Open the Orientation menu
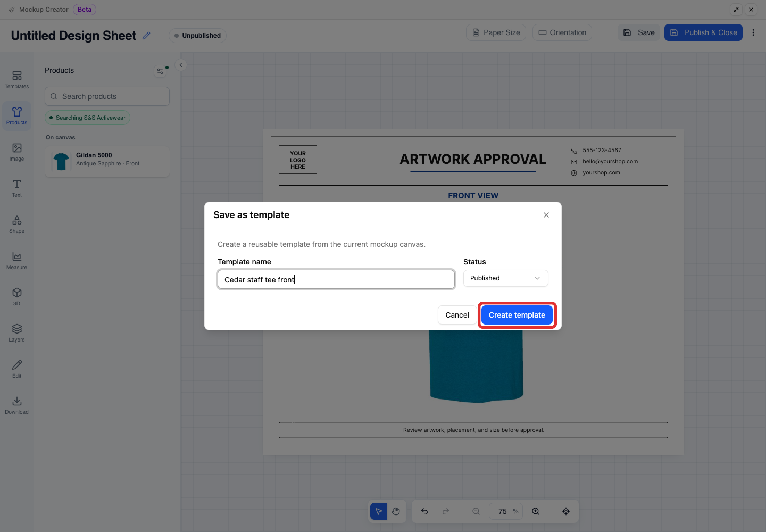This screenshot has width=766, height=532. [x=562, y=32]
